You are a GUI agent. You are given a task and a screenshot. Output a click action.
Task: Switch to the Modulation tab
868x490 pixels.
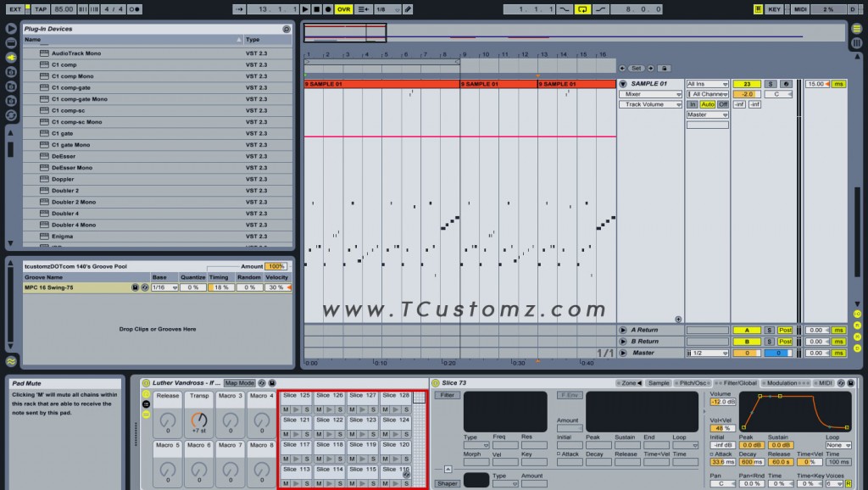786,383
